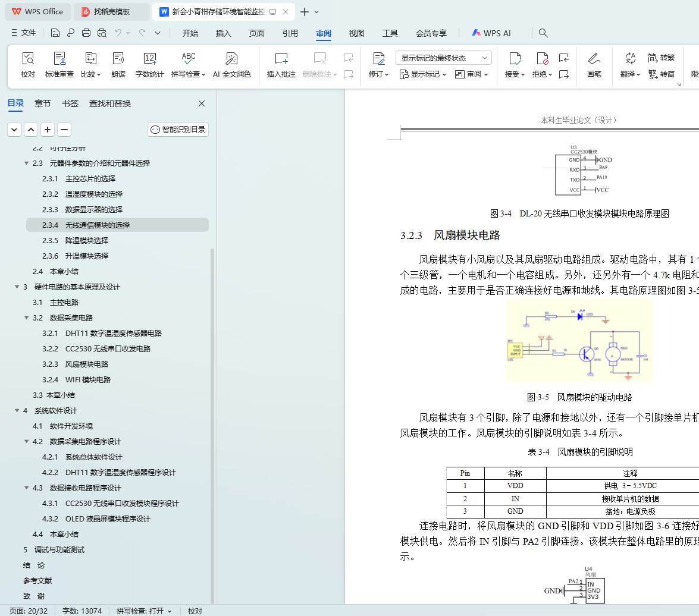Click the 转简 convert to simplified button

[x=662, y=74]
